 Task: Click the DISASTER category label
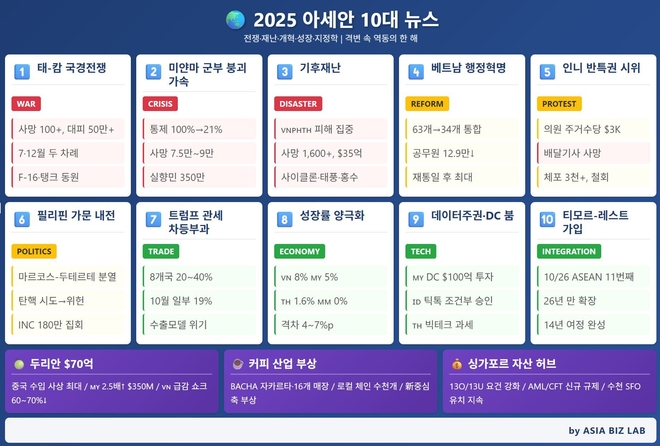click(x=299, y=104)
